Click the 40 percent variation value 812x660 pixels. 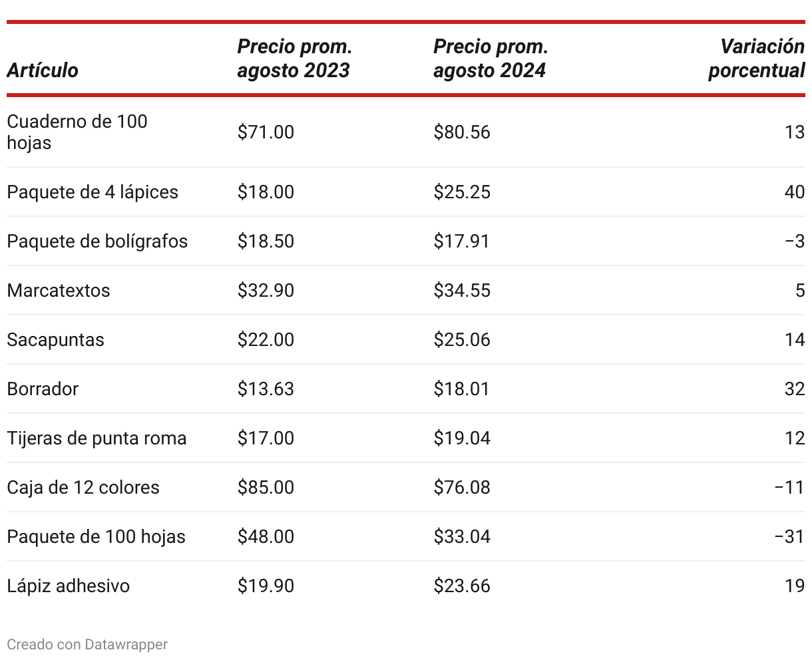tap(795, 192)
